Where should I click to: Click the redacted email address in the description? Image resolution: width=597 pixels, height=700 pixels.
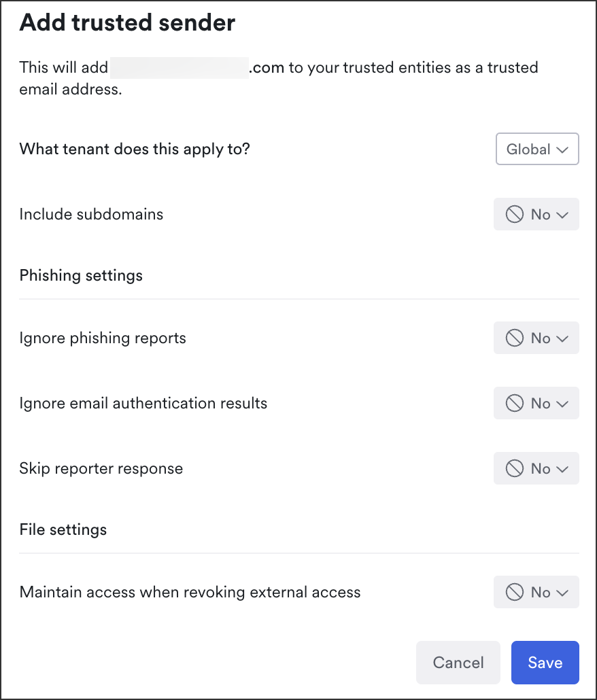click(x=180, y=68)
